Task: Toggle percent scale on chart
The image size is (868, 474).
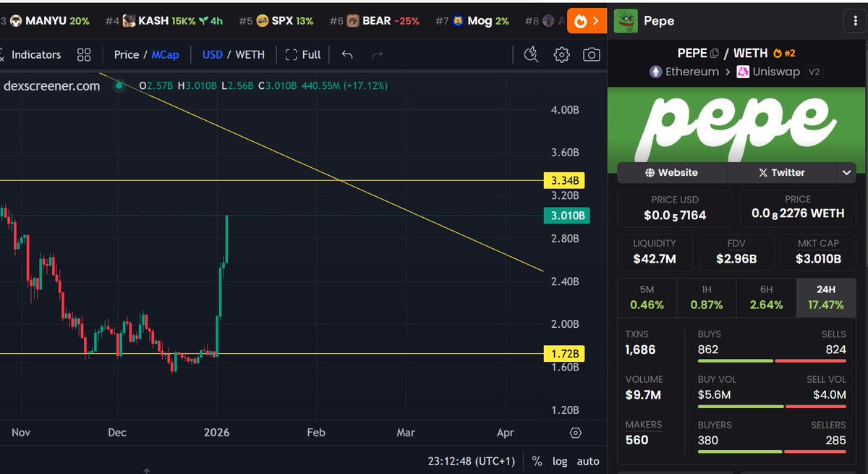Action: pos(537,461)
